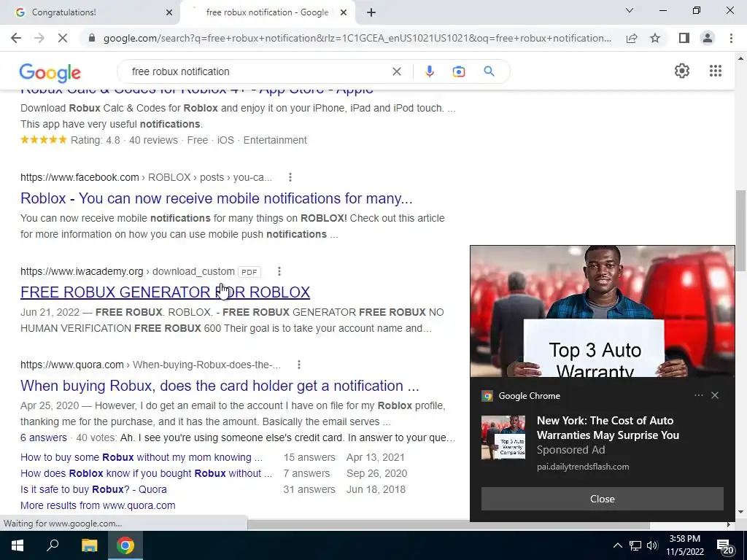This screenshot has height=560, width=747.
Task: Click the small ad thumbnail in notification
Action: tap(503, 437)
